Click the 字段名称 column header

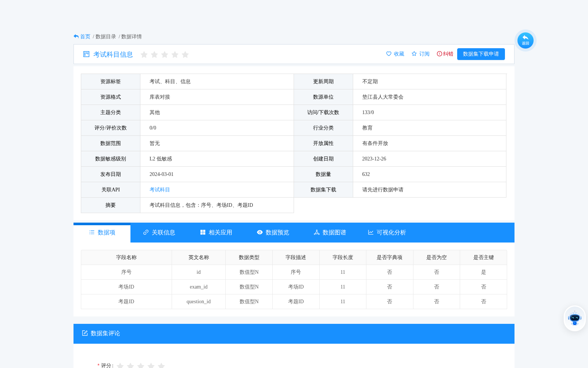pos(126,258)
